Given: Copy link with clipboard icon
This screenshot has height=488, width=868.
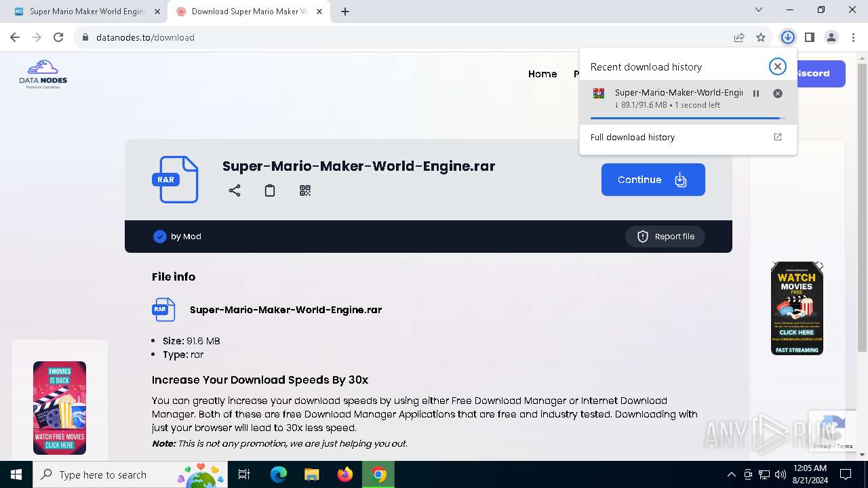Looking at the screenshot, I should click(270, 190).
